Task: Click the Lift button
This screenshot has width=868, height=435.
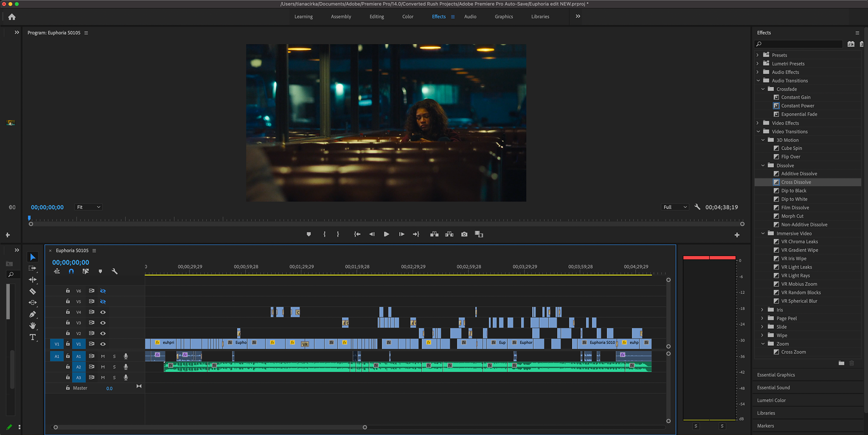Action: point(434,234)
